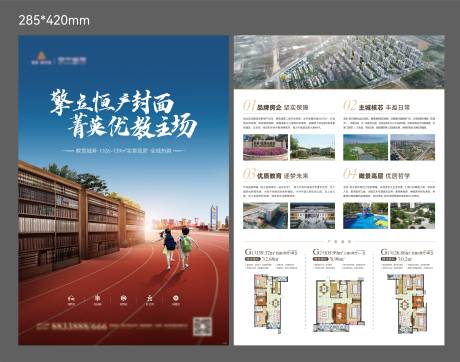Click the right floor plan's title line
The width and height of the screenshot is (460, 362).
(407, 252)
